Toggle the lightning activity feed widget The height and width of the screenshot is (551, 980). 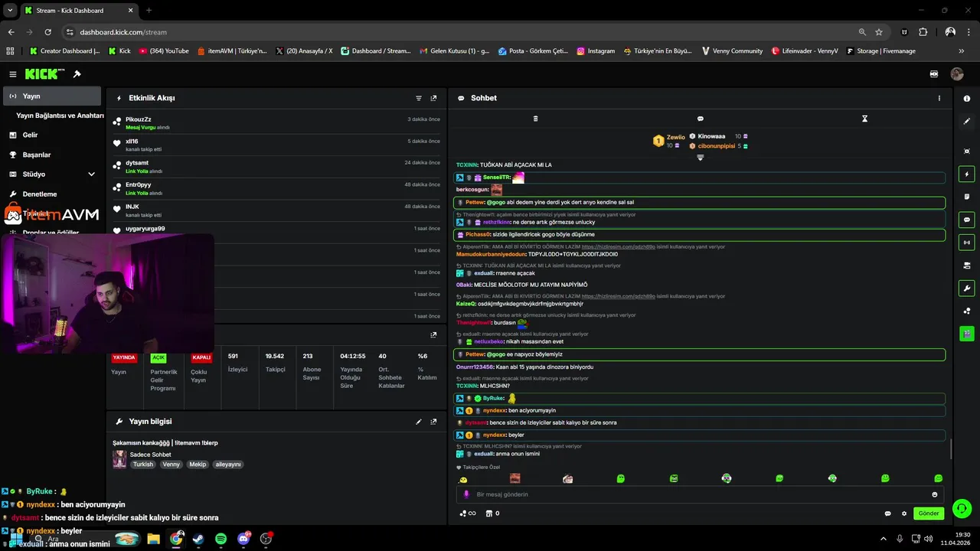pos(967,174)
